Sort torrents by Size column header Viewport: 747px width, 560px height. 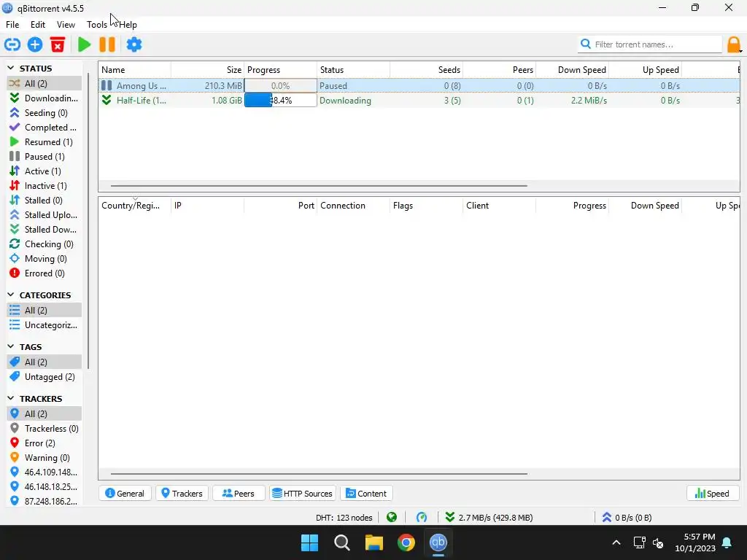tap(208, 70)
